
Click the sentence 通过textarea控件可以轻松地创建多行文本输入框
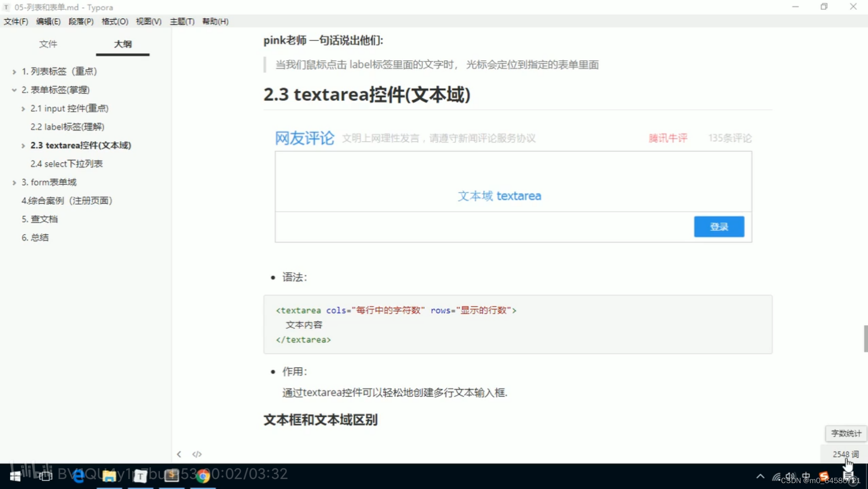[x=394, y=393]
